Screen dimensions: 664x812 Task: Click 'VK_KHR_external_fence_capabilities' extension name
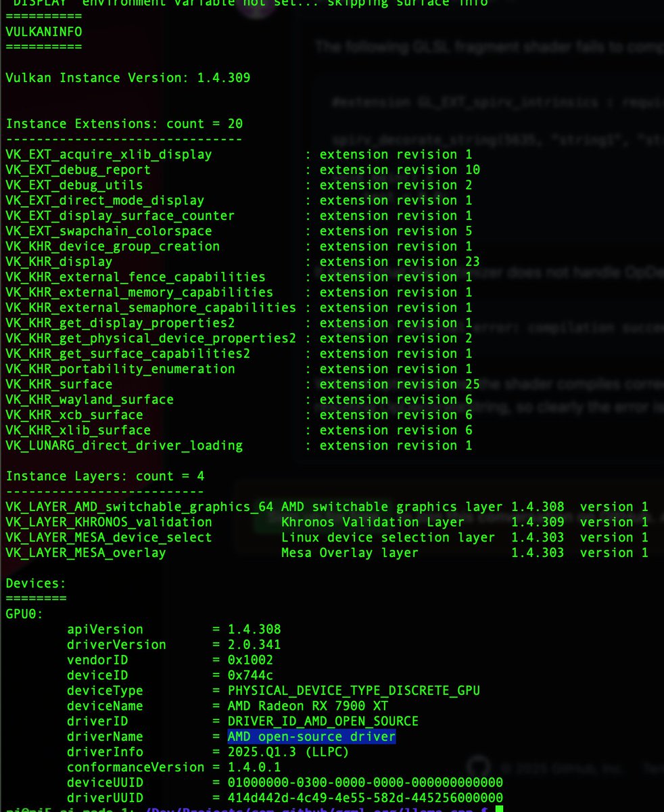[x=136, y=277]
